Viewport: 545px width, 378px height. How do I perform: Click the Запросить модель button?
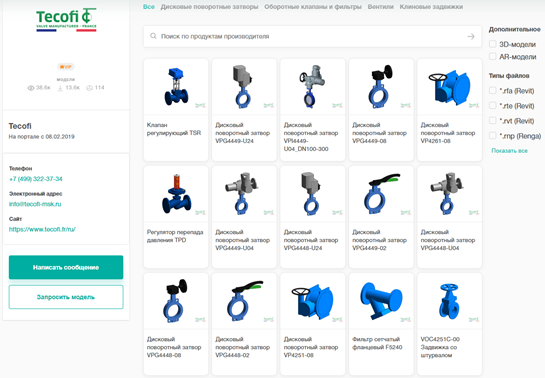point(66,297)
